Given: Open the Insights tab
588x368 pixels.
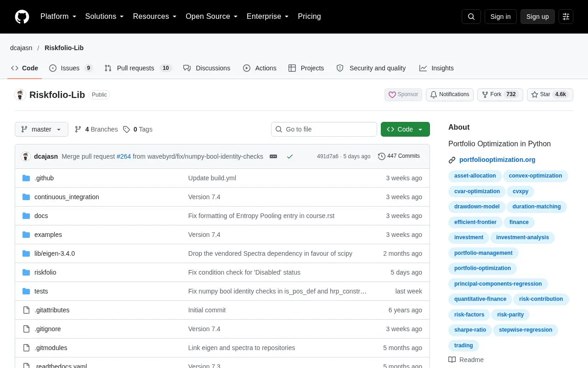Looking at the screenshot, I should click(436, 68).
